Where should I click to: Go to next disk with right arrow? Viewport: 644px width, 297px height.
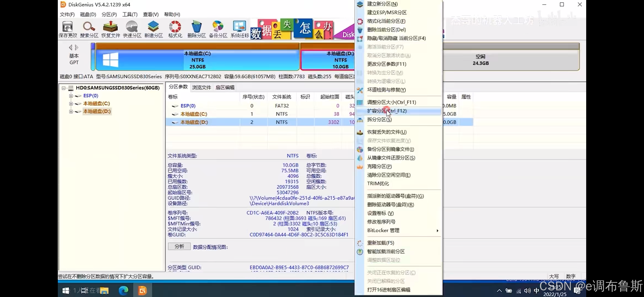point(76,47)
